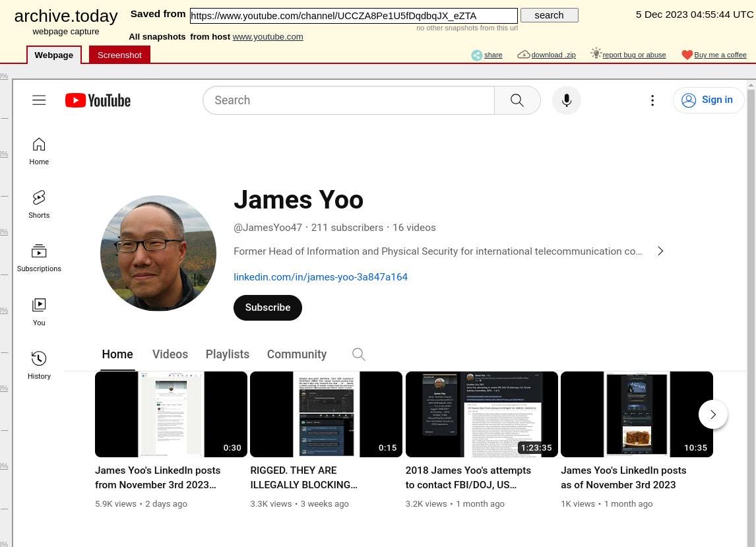
Task: Click the archive search button
Action: pos(549,15)
